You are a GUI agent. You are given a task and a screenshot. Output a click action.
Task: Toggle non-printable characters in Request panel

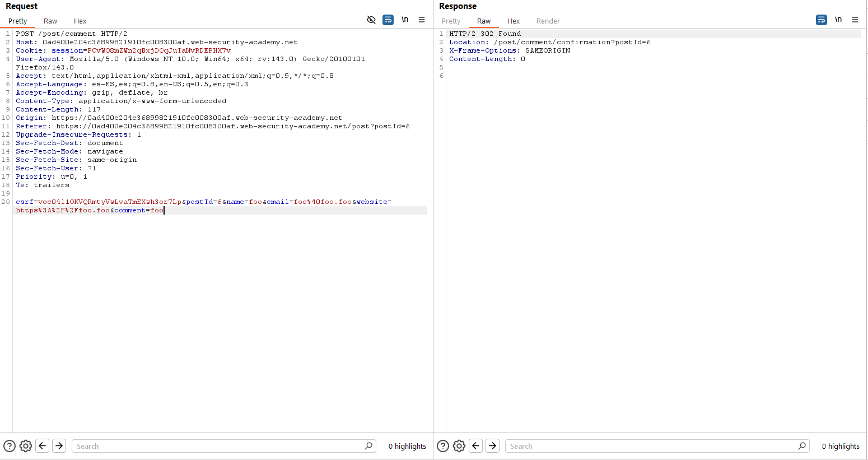[405, 20]
